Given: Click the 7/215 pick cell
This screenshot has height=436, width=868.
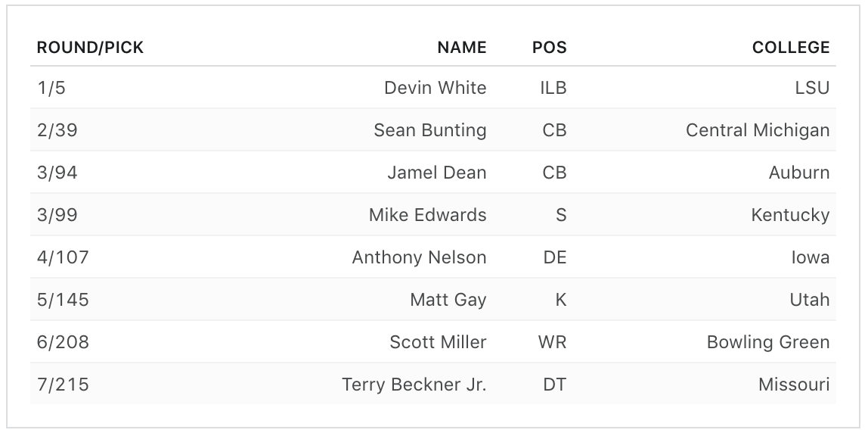Looking at the screenshot, I should (63, 385).
